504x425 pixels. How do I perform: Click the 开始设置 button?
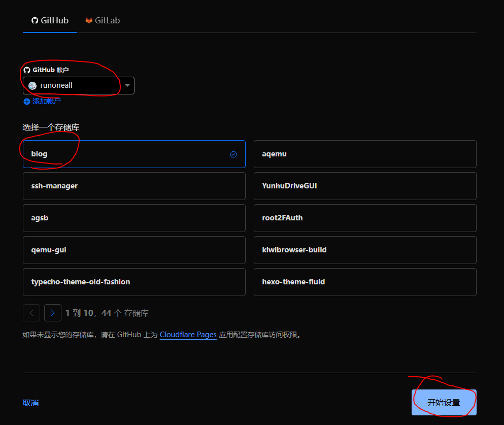tap(444, 403)
